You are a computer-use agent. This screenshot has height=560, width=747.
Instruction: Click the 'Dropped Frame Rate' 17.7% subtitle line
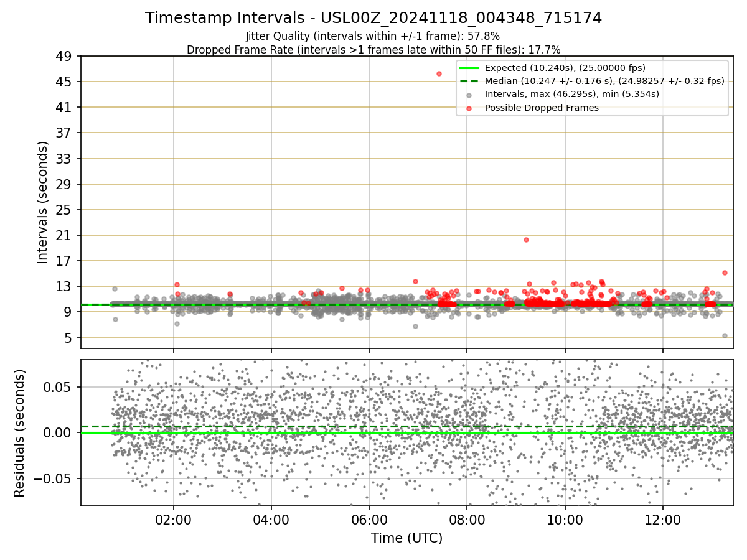pyautogui.click(x=374, y=49)
